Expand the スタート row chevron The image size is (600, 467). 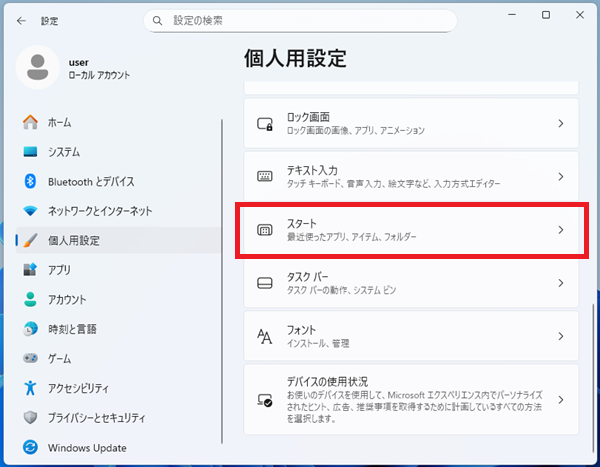click(560, 230)
